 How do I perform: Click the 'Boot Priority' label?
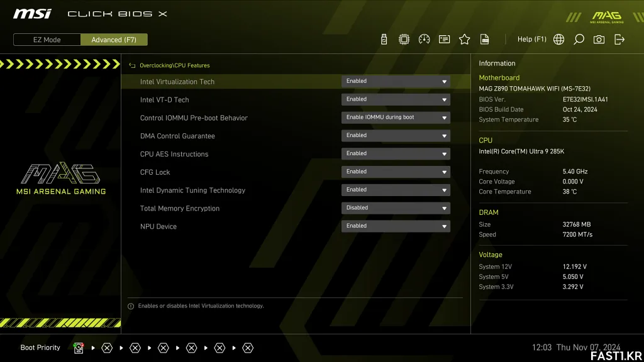[40, 348]
